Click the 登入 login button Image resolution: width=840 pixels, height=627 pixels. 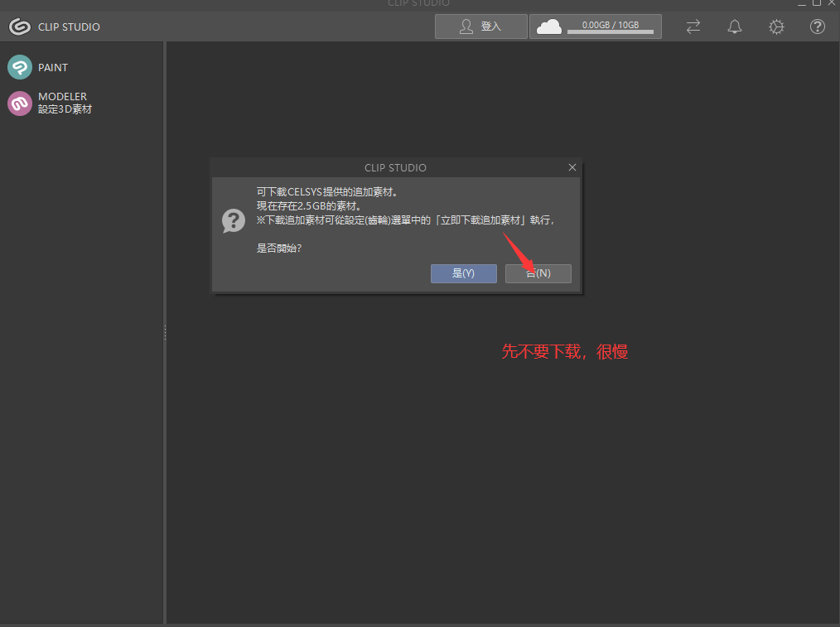tap(480, 27)
